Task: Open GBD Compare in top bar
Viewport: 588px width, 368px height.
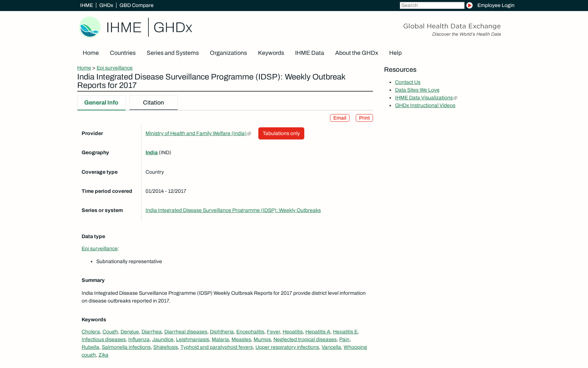Action: [136, 5]
